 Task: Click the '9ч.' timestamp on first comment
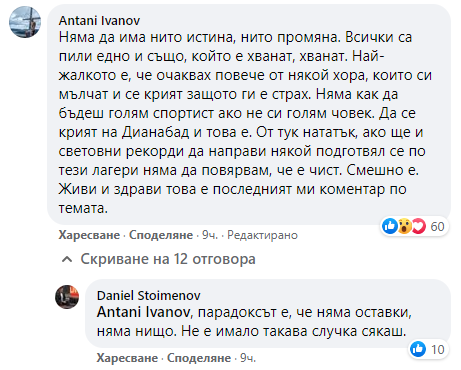210,235
